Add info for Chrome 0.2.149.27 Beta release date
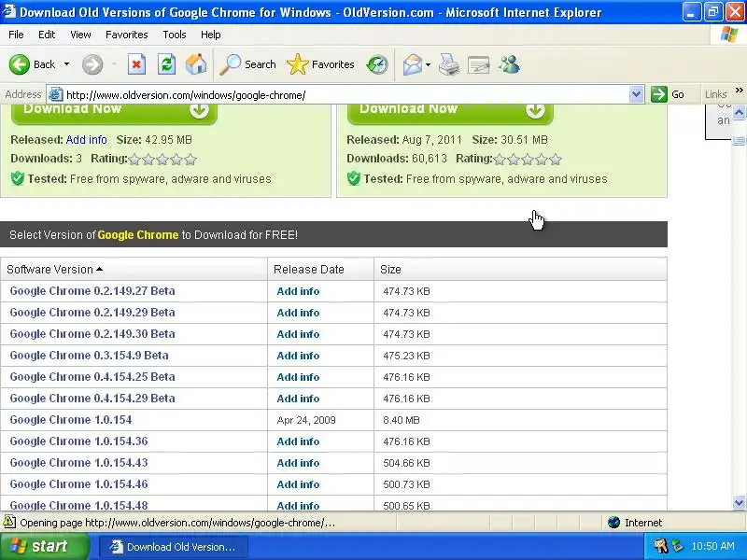Screen dimensions: 747x560 click(298, 291)
